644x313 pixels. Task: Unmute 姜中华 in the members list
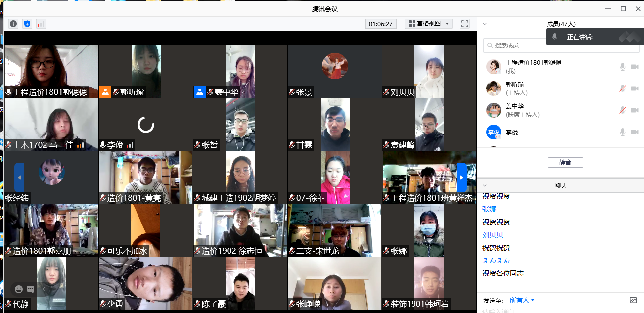623,110
